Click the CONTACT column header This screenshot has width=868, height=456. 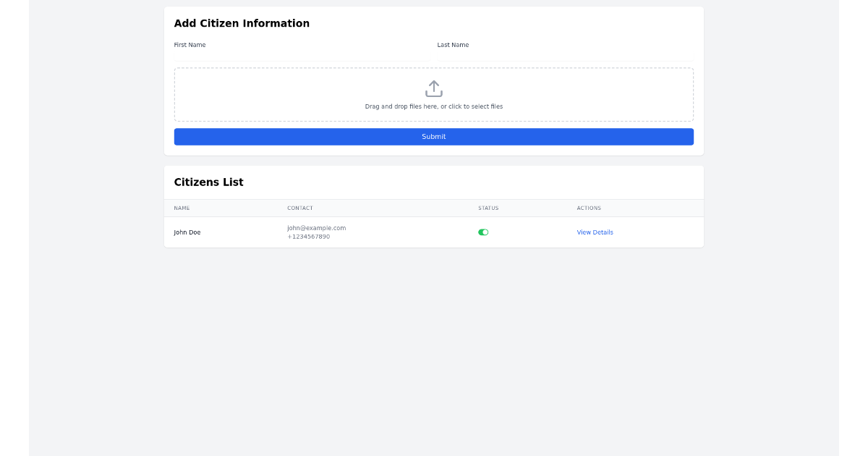click(299, 208)
